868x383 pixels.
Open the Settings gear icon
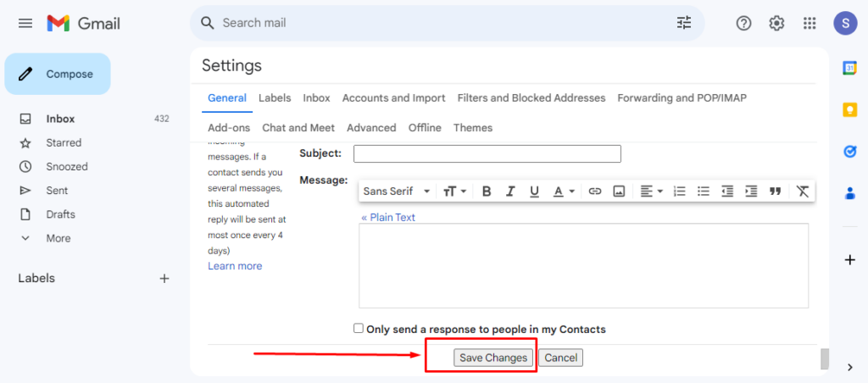coord(776,23)
